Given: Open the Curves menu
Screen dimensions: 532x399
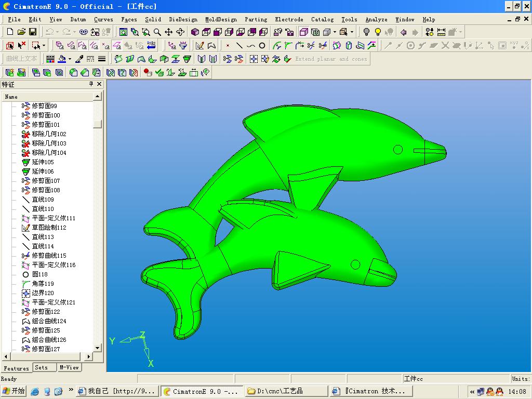Looking at the screenshot, I should click(103, 19).
